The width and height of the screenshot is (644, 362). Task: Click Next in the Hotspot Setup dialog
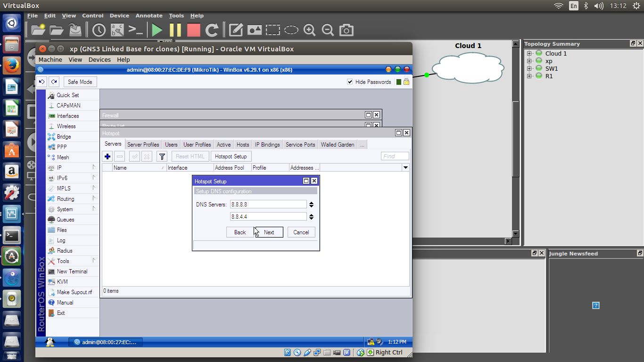tap(270, 232)
